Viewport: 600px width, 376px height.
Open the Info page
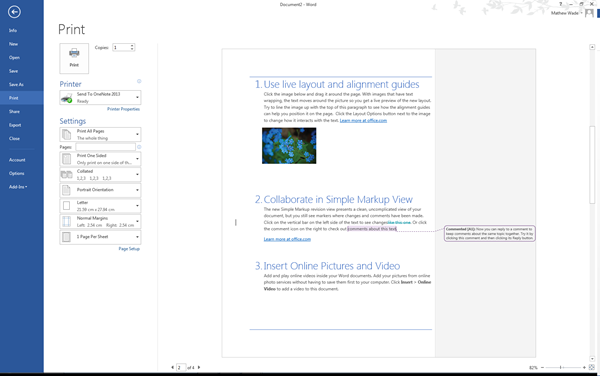tap(13, 30)
